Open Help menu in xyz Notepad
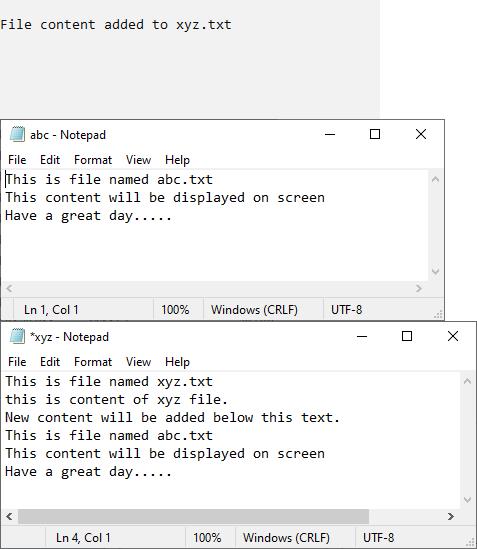The height and width of the screenshot is (549, 477). [x=178, y=362]
